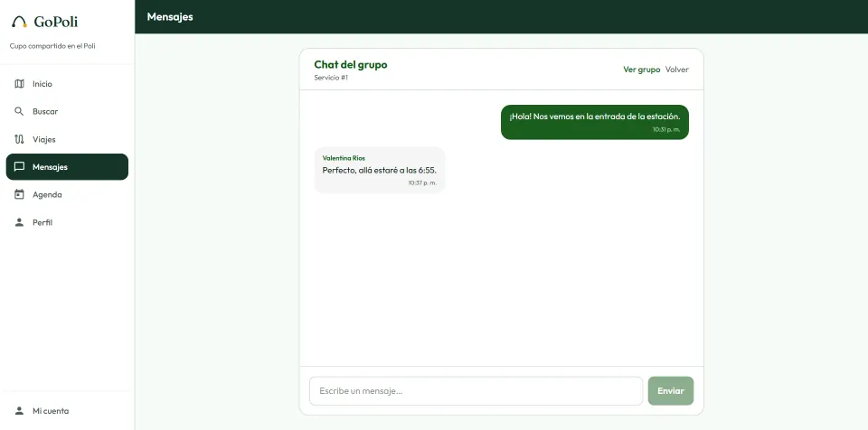
Task: Focus the 'Escribe un mensaje...' input field
Action: point(476,391)
